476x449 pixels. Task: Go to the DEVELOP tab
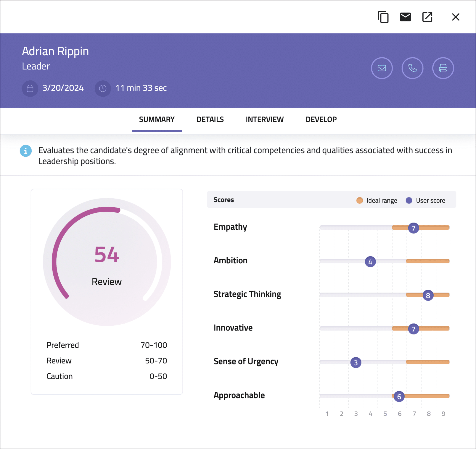coord(321,119)
